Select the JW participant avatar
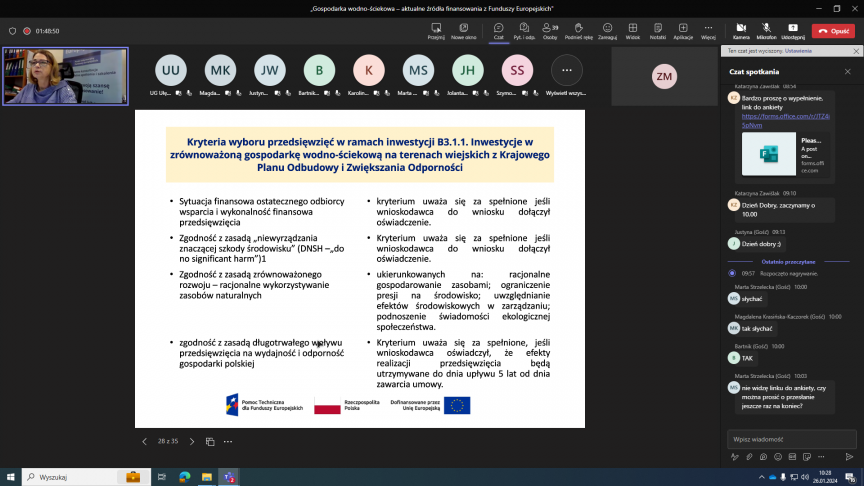Screen dimensions: 864x486 pyautogui.click(x=269, y=71)
